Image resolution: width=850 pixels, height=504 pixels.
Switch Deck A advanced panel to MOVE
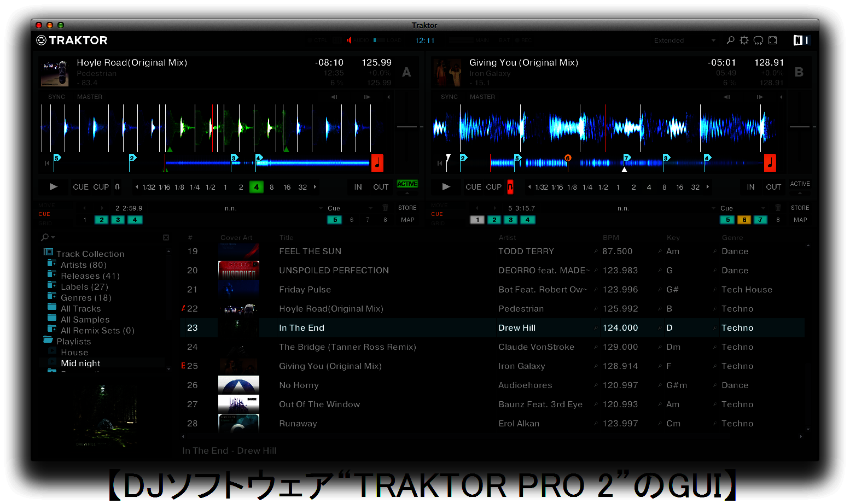[x=46, y=205]
